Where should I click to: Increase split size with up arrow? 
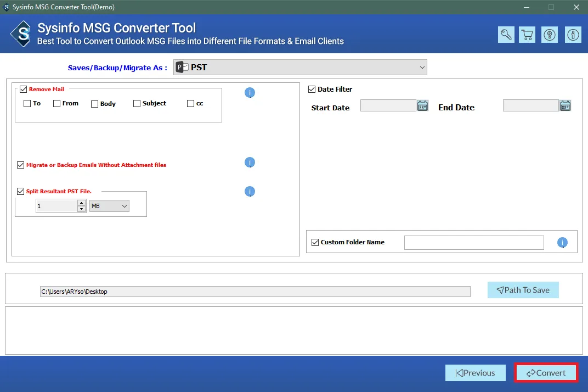click(x=82, y=203)
